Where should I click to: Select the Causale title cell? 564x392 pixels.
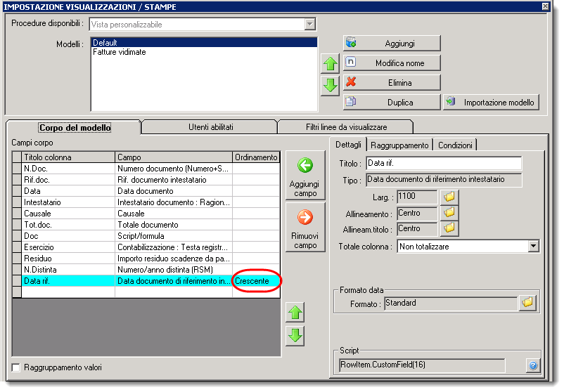pyautogui.click(x=68, y=214)
